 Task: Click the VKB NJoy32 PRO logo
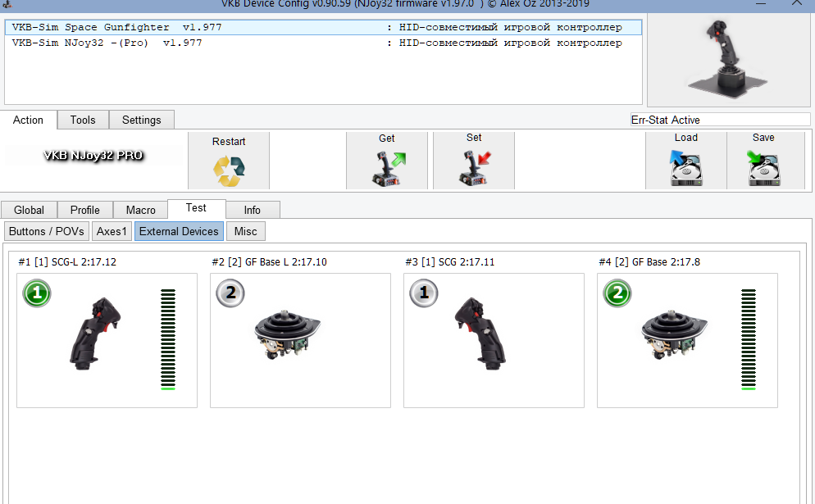(93, 156)
